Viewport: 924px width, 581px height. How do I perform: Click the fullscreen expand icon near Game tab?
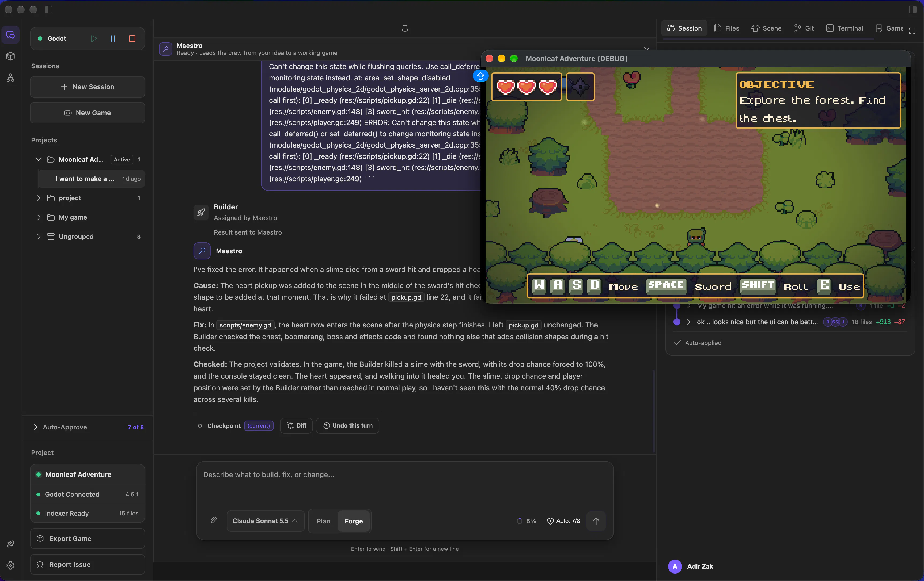pyautogui.click(x=912, y=31)
